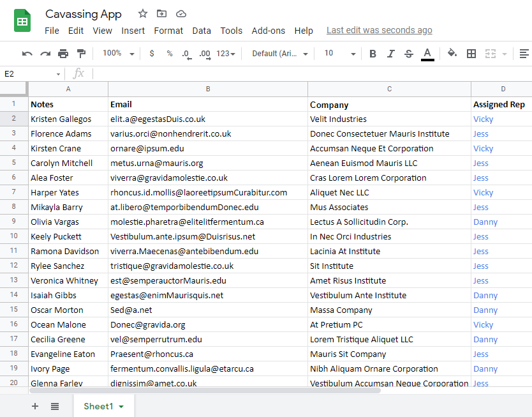Open the Default (Ari... font dropdown
532x417 pixels.
[280, 54]
